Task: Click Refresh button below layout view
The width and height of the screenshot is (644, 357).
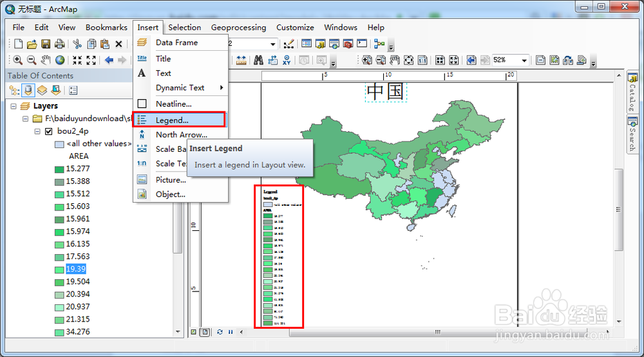Action: tap(220, 332)
